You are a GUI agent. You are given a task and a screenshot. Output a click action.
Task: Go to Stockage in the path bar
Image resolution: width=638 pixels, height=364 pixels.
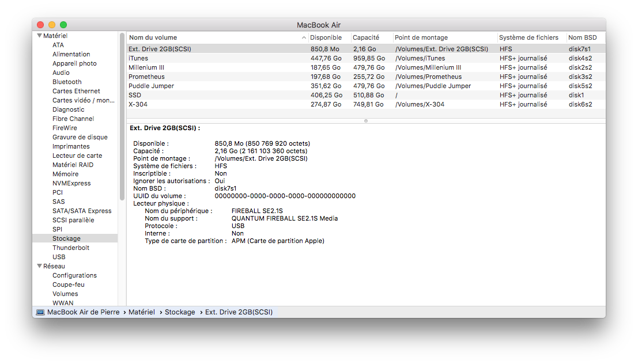point(180,312)
